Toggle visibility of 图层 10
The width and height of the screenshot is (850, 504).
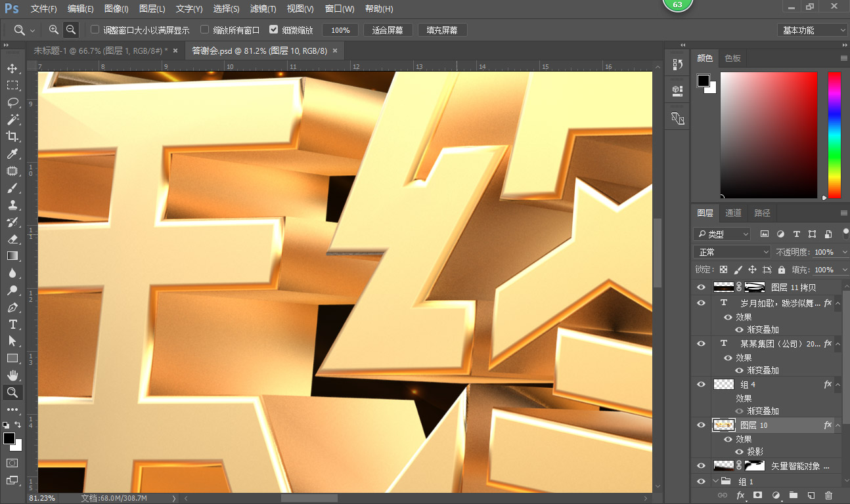pyautogui.click(x=702, y=425)
